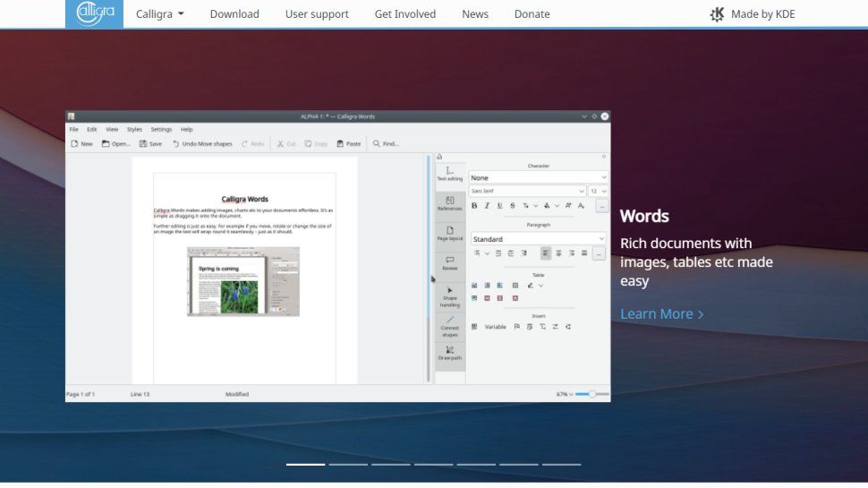Image resolution: width=868 pixels, height=488 pixels.
Task: Open the Sans Serif font dropdown
Action: click(x=527, y=191)
